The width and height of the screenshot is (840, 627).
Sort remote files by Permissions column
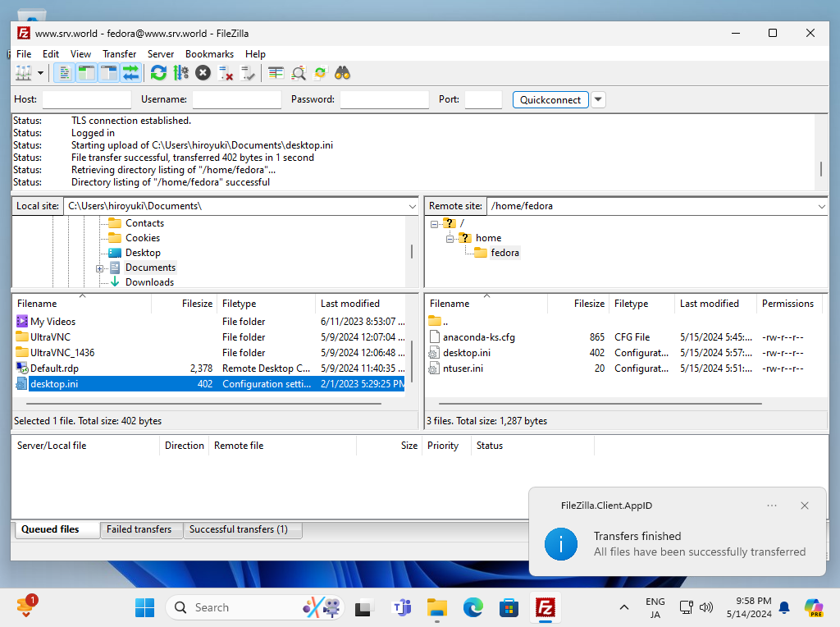788,304
